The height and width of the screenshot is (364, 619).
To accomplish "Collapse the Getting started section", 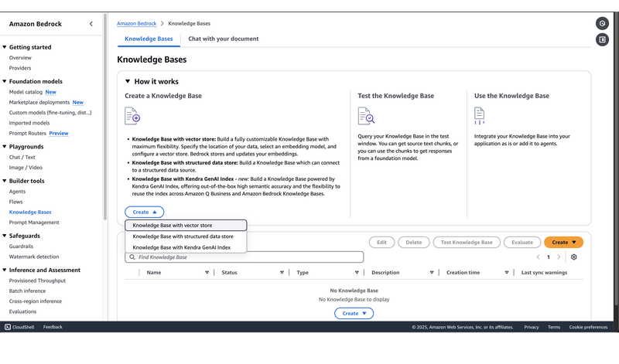I will click(5, 47).
